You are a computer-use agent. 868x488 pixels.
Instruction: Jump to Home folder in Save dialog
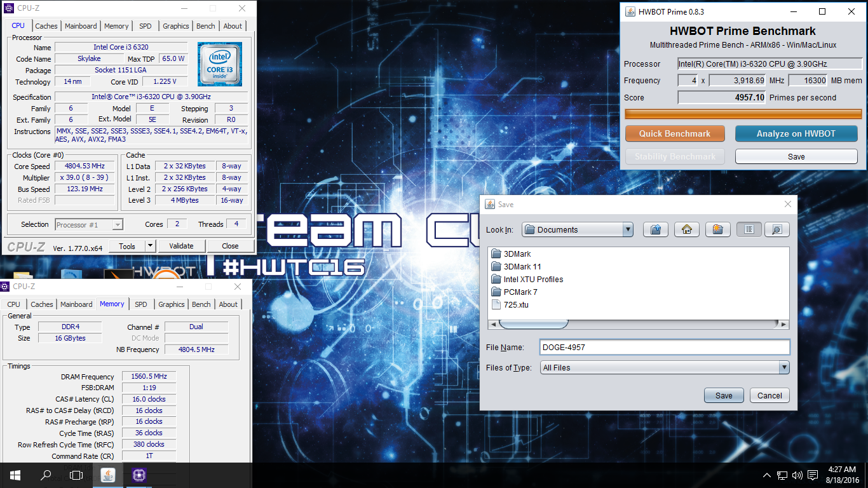[x=686, y=230]
